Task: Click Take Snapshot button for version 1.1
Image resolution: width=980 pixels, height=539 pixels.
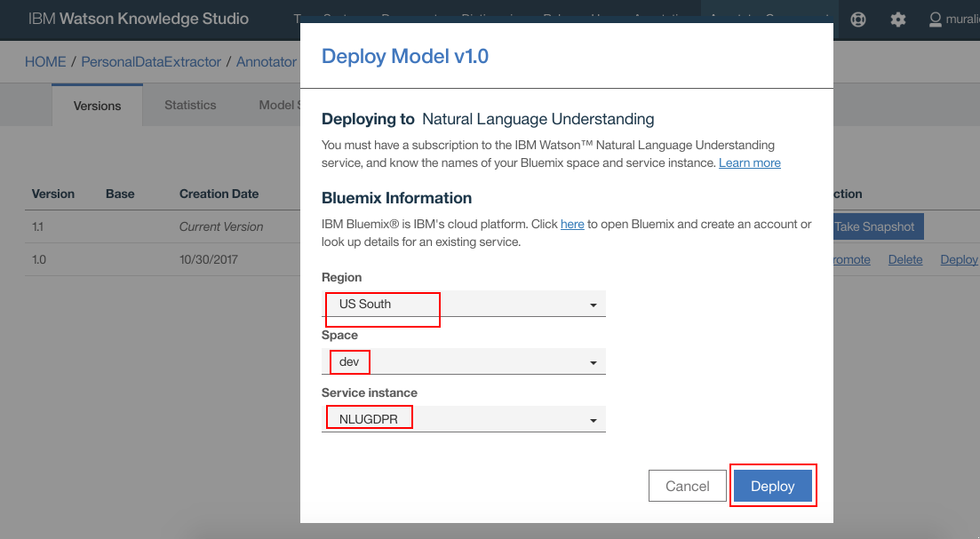Action: (878, 226)
